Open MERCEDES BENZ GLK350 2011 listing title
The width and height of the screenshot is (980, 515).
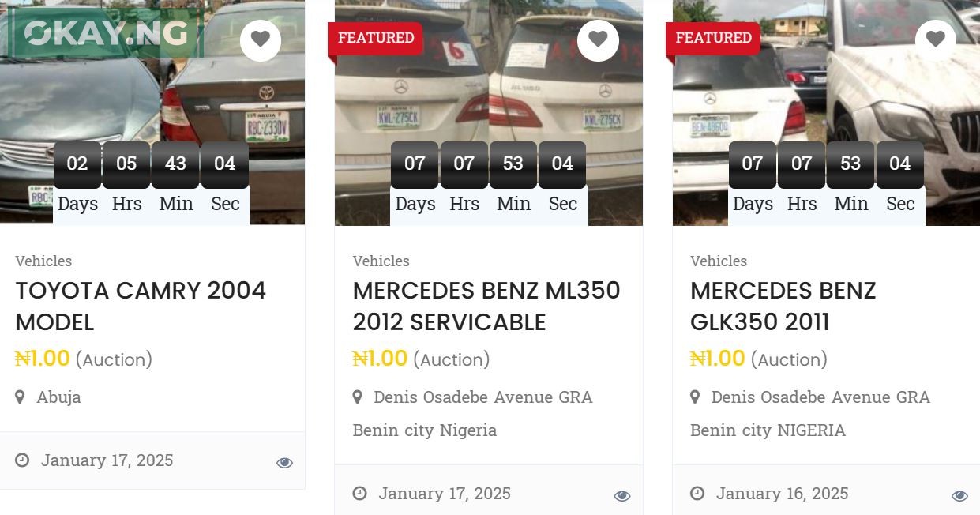783,306
